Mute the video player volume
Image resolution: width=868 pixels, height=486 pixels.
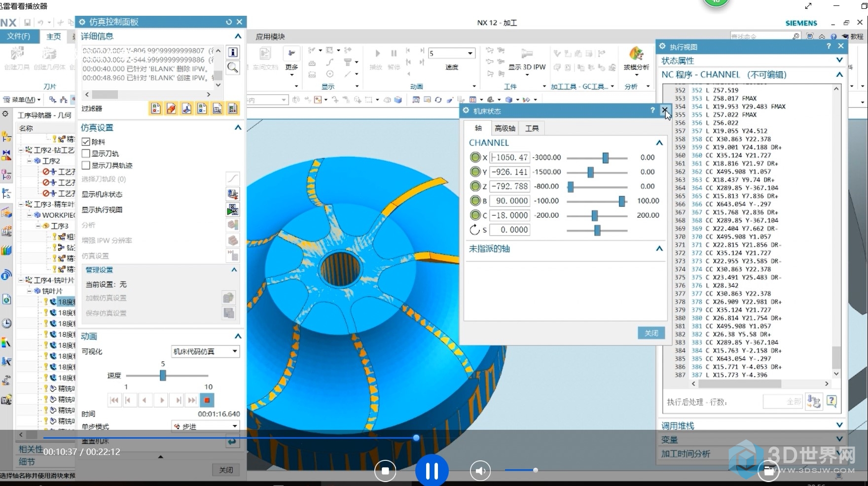coord(480,471)
